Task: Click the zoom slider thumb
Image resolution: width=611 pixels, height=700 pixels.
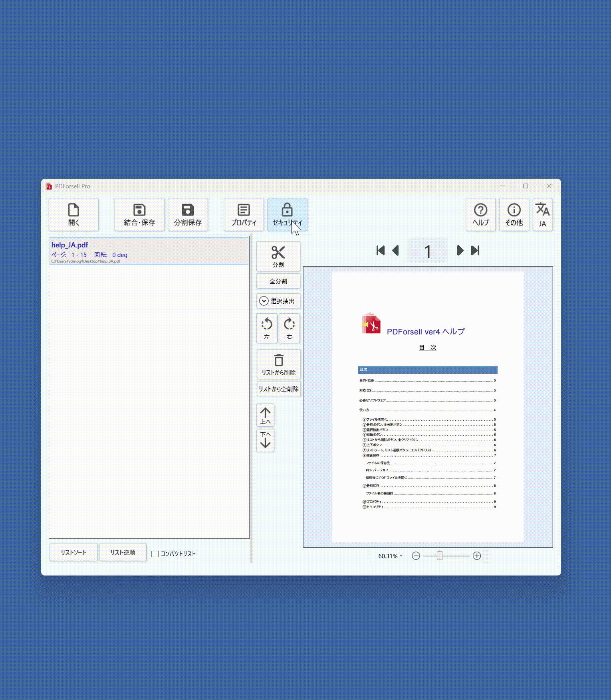Action: (x=439, y=556)
